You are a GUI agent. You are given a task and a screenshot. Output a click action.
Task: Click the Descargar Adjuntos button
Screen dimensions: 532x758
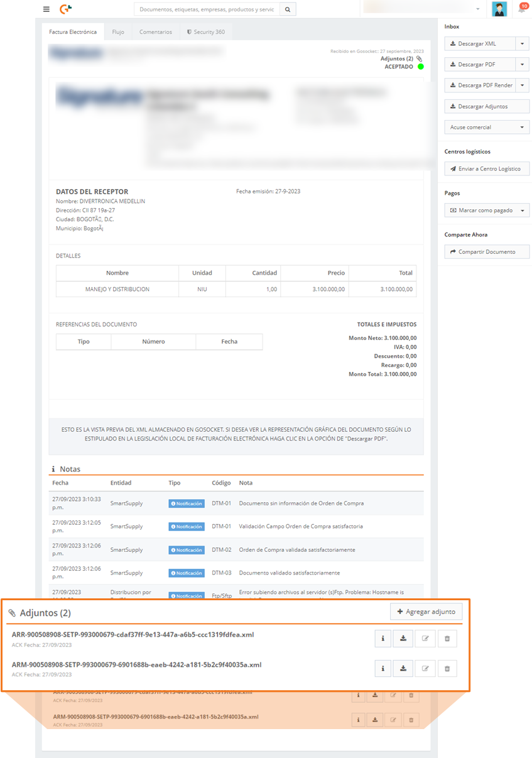pos(487,106)
